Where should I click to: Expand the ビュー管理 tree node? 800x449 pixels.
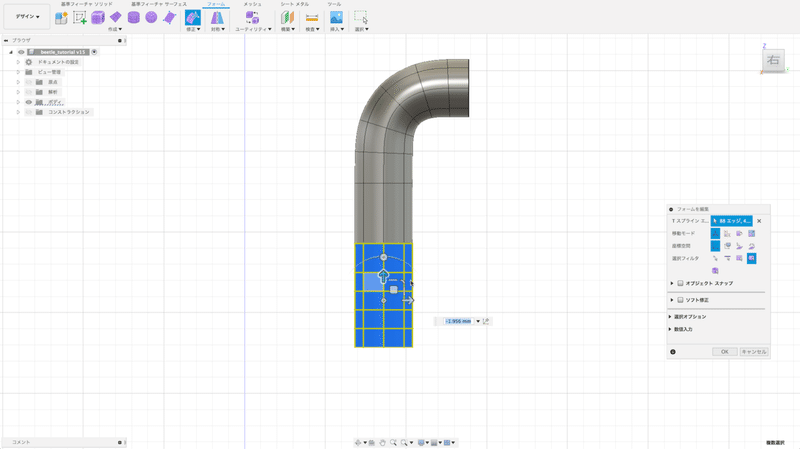18,72
